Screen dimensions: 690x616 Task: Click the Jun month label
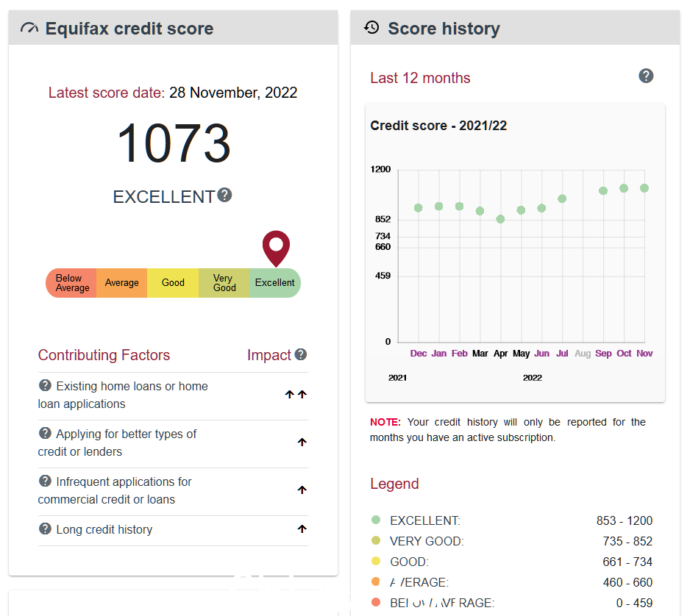pos(541,354)
